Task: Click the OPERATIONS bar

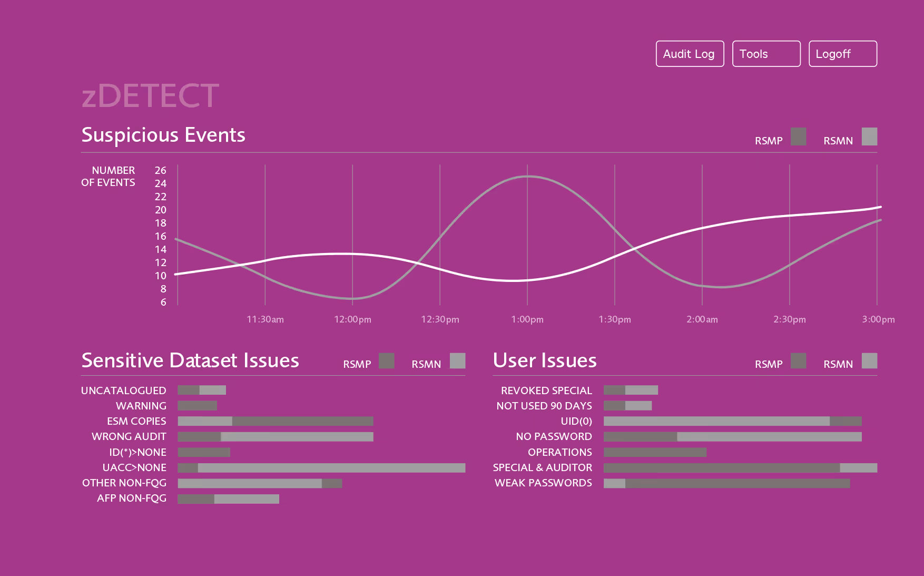Action: (x=655, y=452)
